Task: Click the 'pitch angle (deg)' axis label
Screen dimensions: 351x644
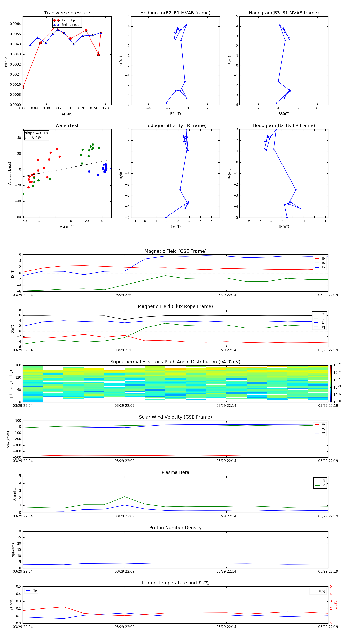Action: pyautogui.click(x=11, y=383)
